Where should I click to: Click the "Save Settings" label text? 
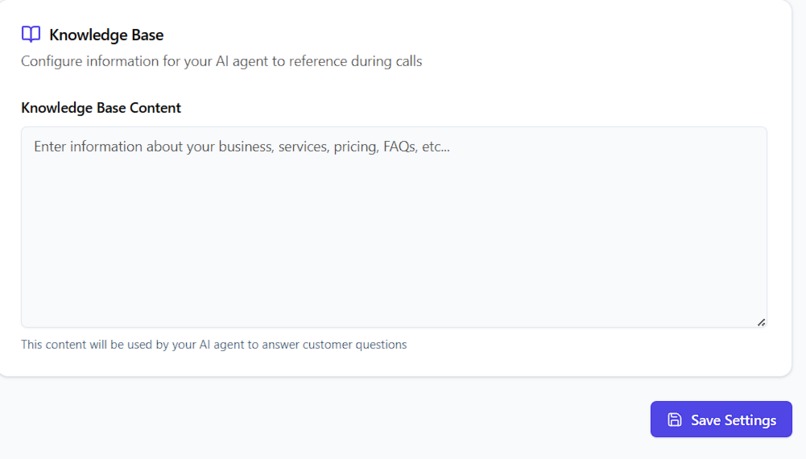[x=733, y=420]
